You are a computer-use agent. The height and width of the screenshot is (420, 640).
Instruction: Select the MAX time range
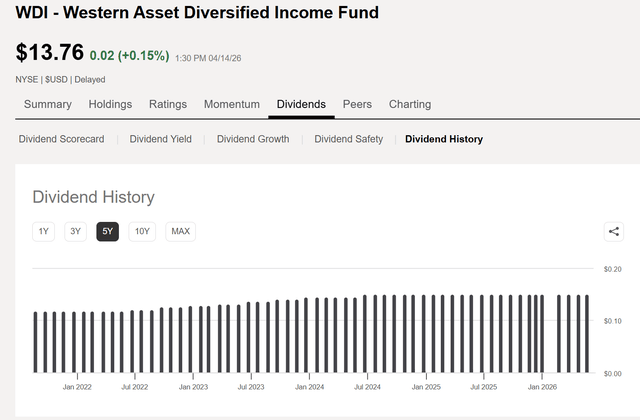(x=180, y=231)
